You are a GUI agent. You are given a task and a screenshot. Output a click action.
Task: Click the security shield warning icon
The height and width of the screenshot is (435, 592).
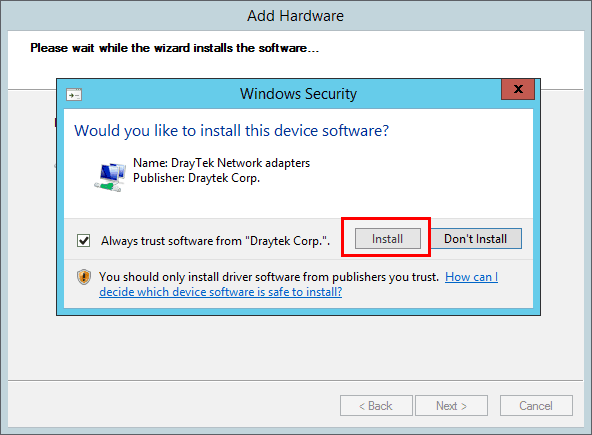tap(84, 277)
